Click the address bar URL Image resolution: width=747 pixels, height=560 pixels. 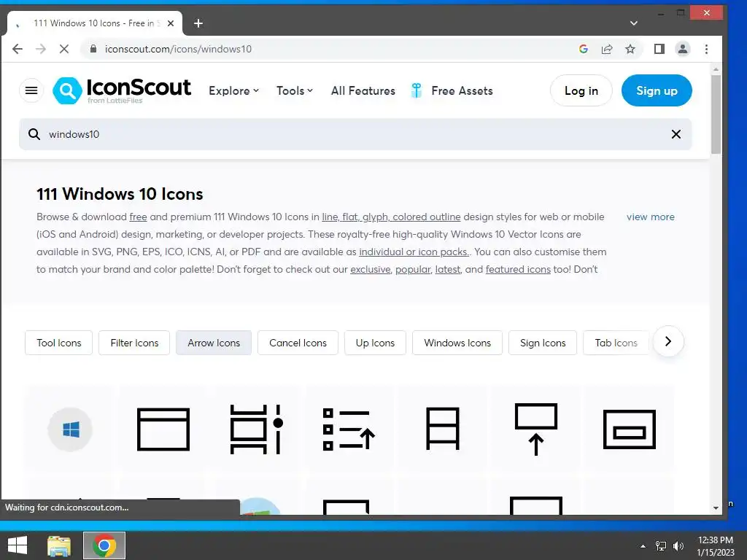pos(178,49)
